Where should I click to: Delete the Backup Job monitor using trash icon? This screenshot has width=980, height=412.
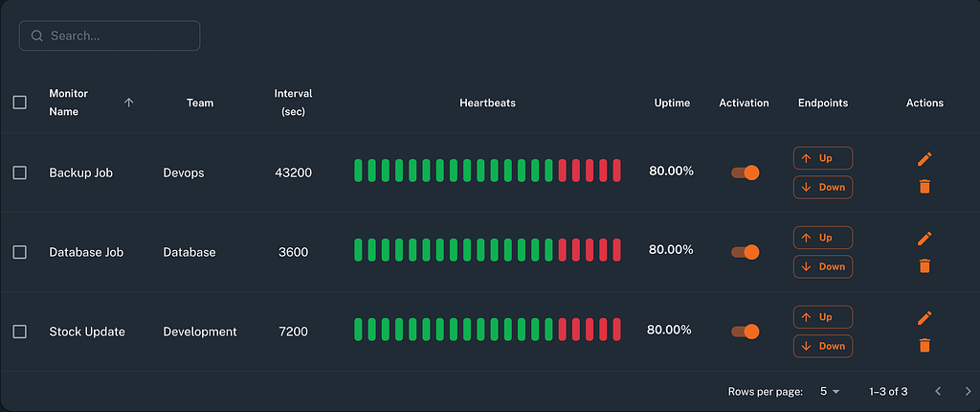[925, 186]
